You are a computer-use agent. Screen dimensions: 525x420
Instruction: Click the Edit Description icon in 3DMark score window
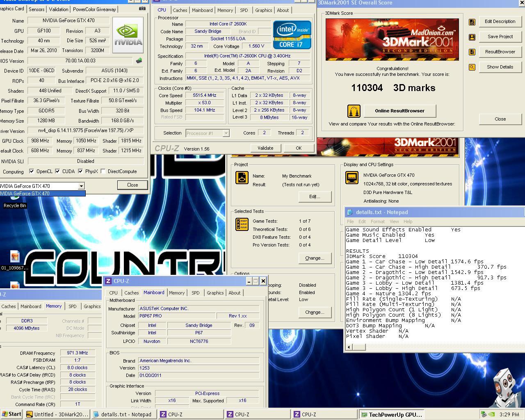click(472, 22)
